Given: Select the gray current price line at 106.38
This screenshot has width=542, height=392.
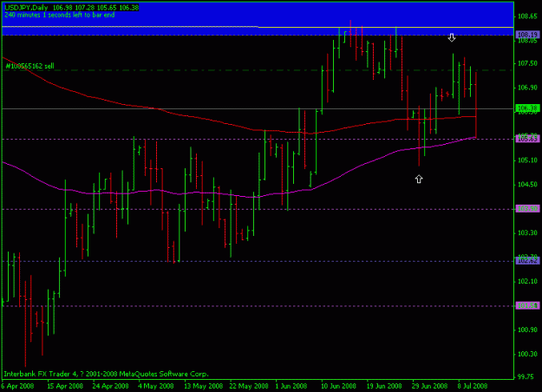Looking at the screenshot, I should 258,108.
